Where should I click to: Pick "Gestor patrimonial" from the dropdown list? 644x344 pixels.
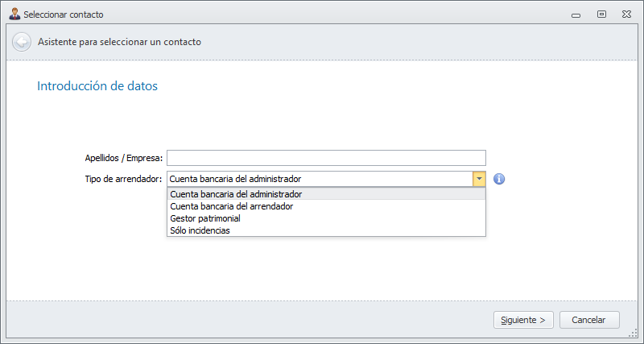205,218
